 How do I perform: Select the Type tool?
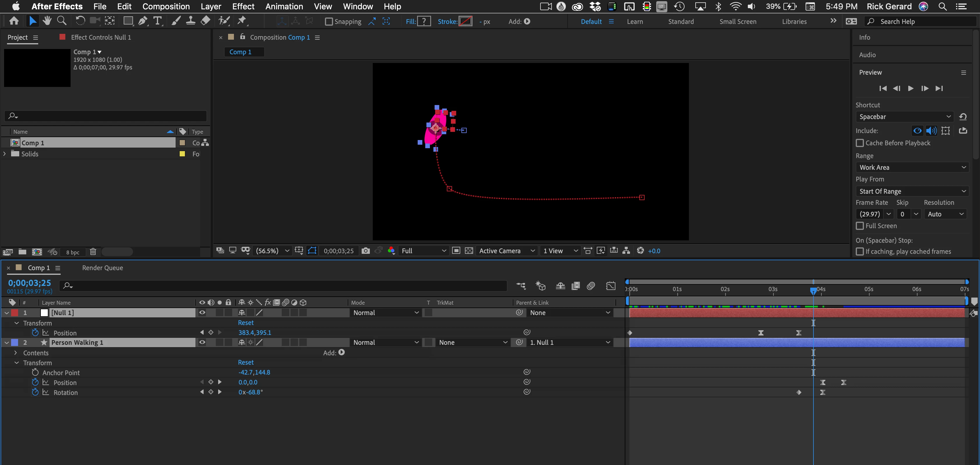[x=157, y=21]
